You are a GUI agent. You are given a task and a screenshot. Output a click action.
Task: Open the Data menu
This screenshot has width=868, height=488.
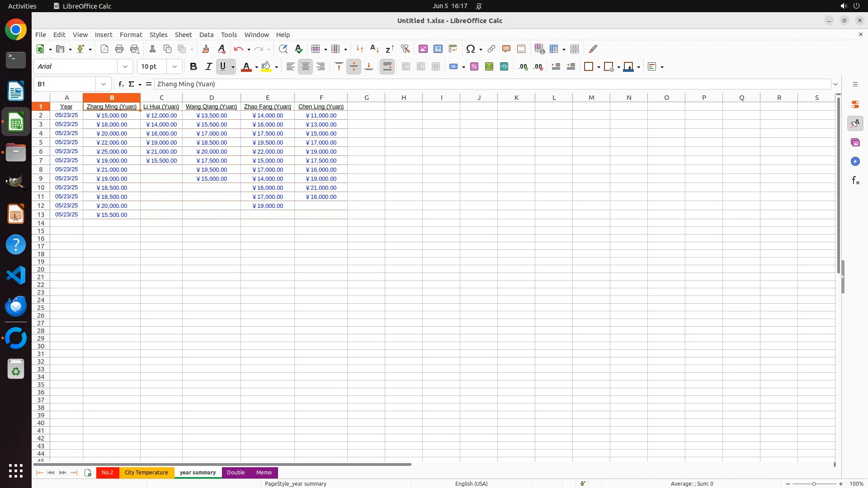tap(206, 34)
